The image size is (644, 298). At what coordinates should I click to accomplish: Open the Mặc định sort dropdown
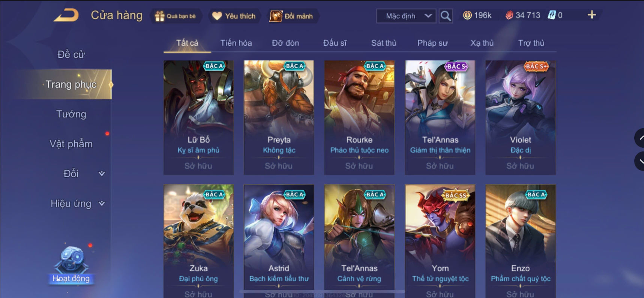click(406, 16)
